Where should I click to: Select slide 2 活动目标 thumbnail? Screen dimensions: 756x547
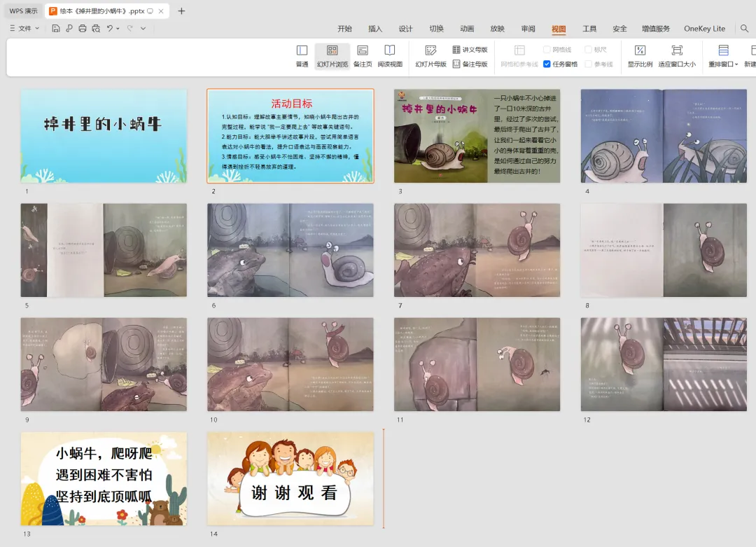tap(290, 136)
